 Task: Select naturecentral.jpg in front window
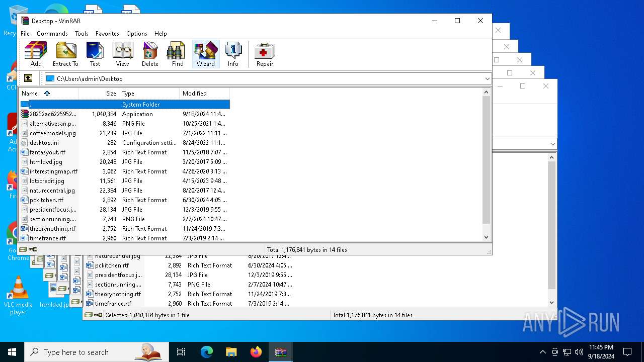coord(124,191)
